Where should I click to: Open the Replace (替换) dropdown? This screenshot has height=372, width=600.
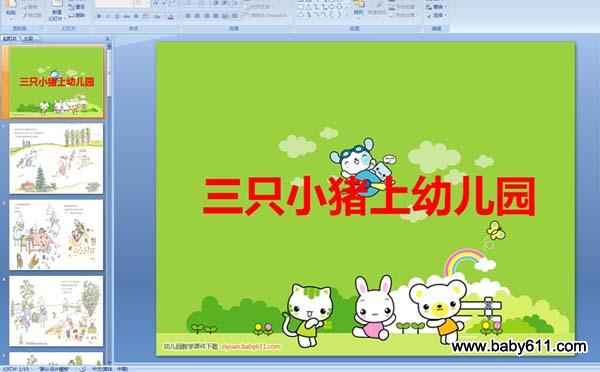coord(437,7)
